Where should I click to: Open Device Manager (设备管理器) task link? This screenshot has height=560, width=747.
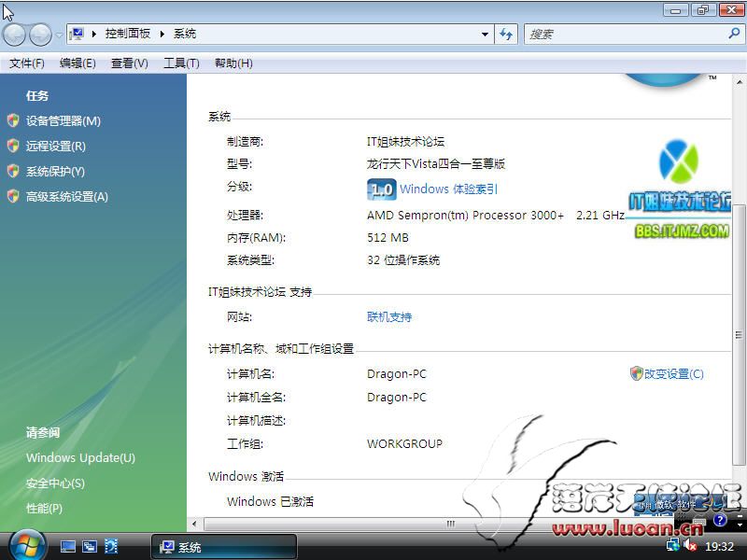click(x=63, y=121)
